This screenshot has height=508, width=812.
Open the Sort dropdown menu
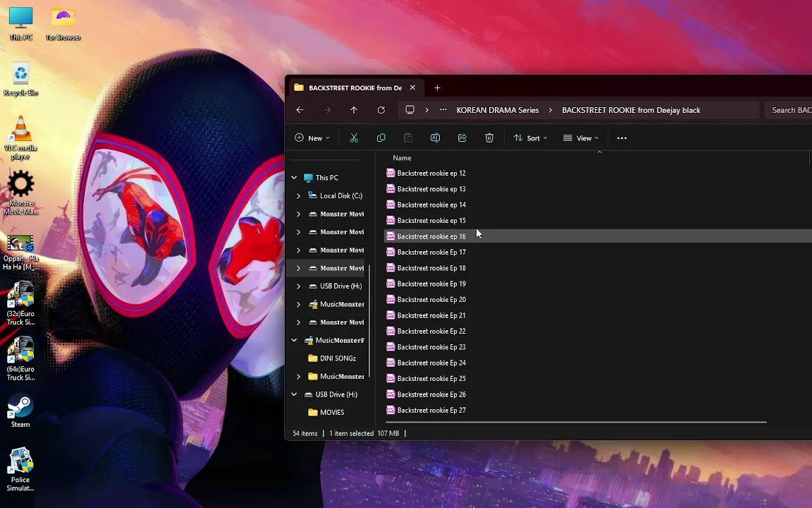(x=530, y=138)
